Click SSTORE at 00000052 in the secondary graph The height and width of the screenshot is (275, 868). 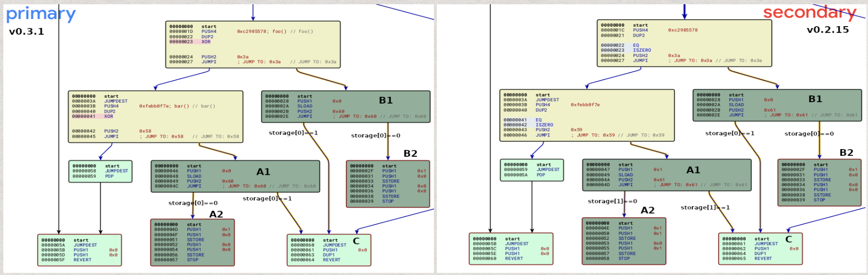tap(611, 238)
